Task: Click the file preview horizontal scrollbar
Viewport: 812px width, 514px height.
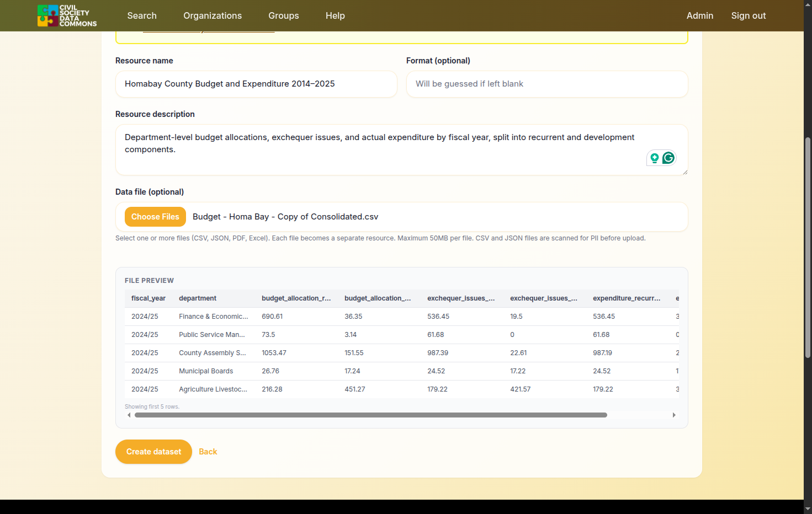Action: (x=371, y=415)
